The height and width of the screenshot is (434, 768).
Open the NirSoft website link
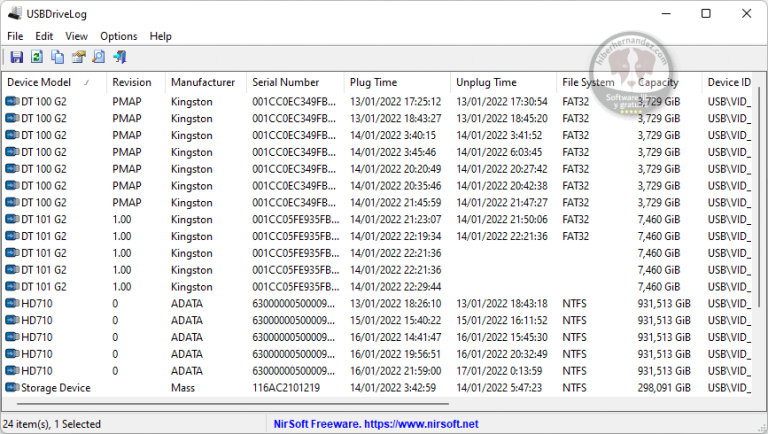tap(376, 424)
